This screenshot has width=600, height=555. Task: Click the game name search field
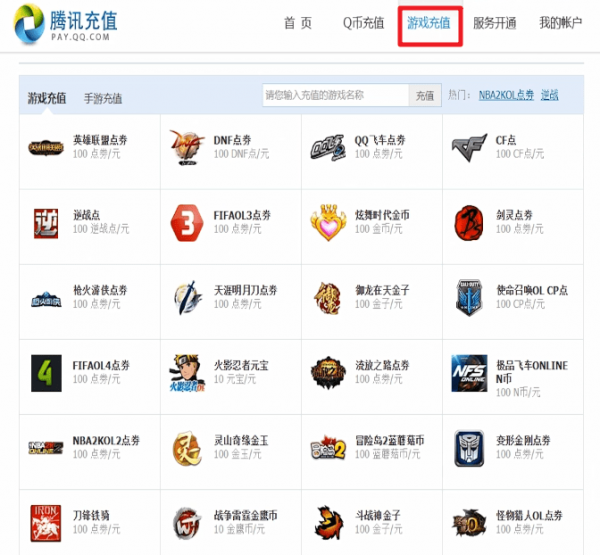point(335,95)
